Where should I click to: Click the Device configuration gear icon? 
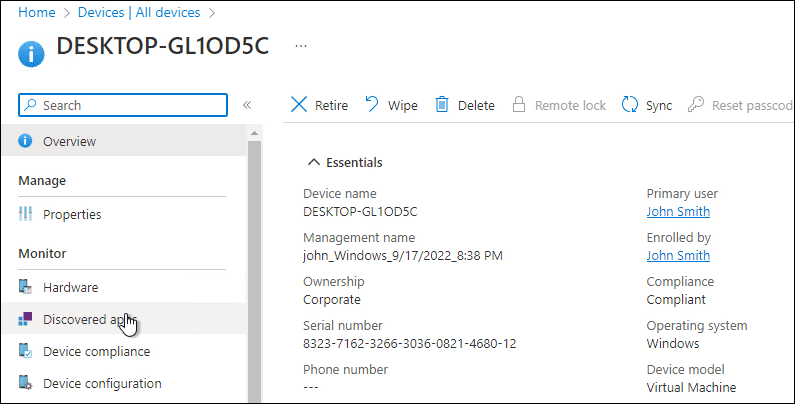click(25, 382)
